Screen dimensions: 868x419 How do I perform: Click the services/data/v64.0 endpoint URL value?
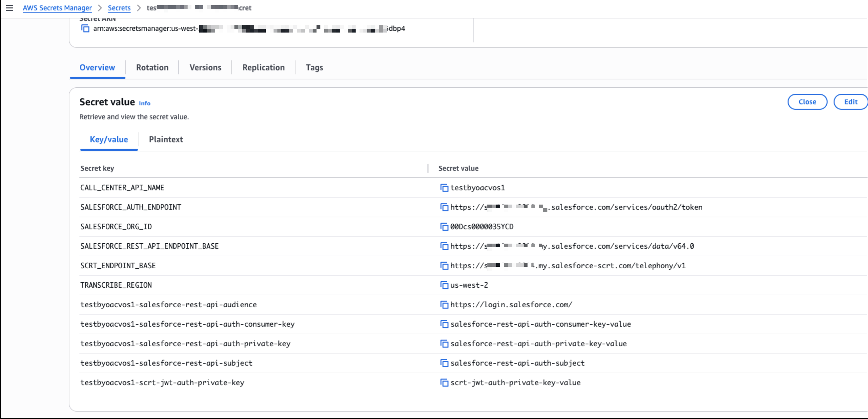pos(572,246)
